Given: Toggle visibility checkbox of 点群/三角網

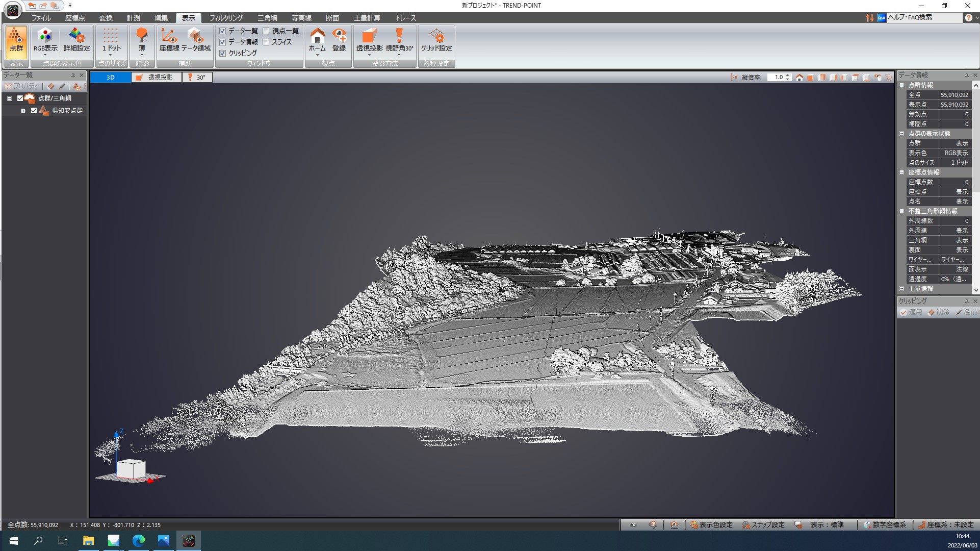Looking at the screenshot, I should [x=20, y=98].
